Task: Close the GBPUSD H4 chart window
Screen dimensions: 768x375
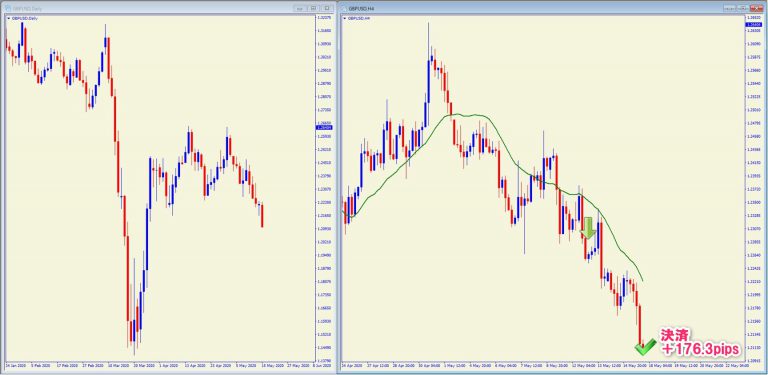Action: click(756, 8)
